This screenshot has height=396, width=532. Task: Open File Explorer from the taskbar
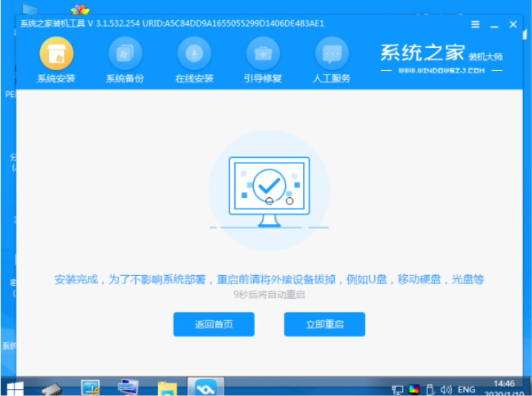point(167,387)
